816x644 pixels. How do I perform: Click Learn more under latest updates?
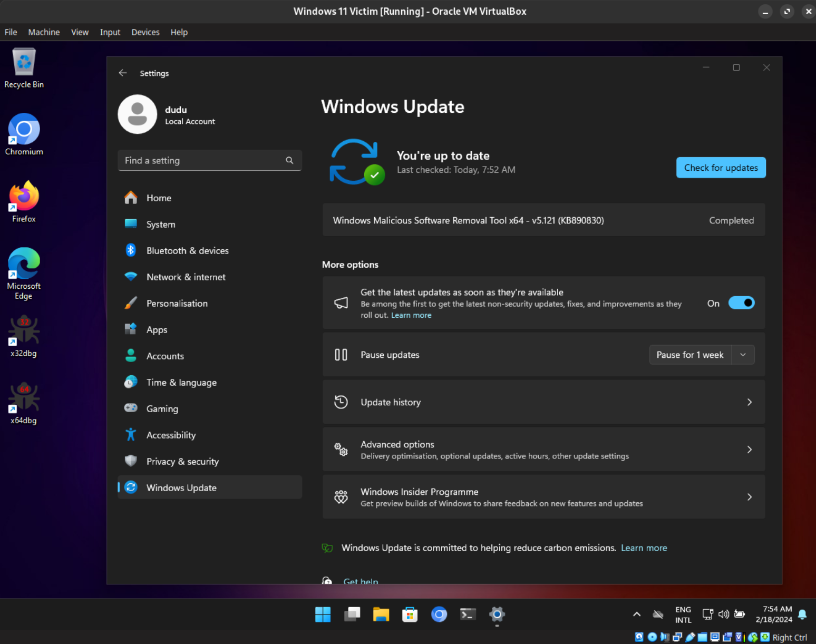point(411,315)
